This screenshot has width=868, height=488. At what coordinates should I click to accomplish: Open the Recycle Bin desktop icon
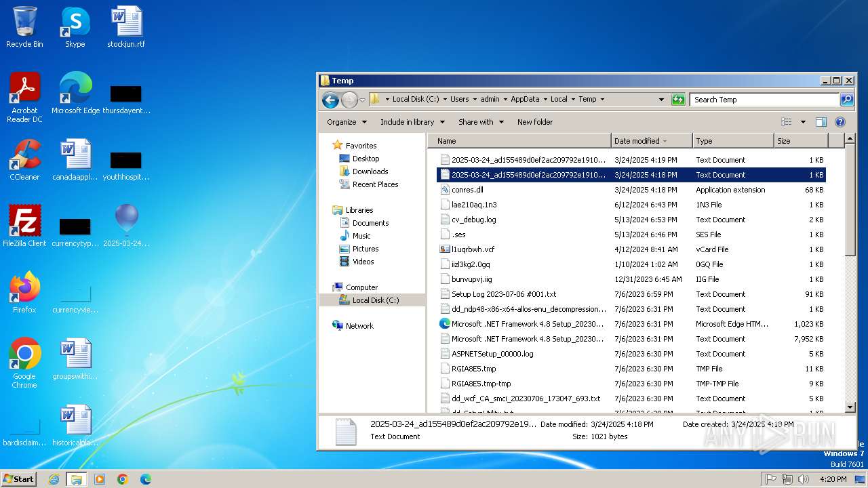point(24,27)
